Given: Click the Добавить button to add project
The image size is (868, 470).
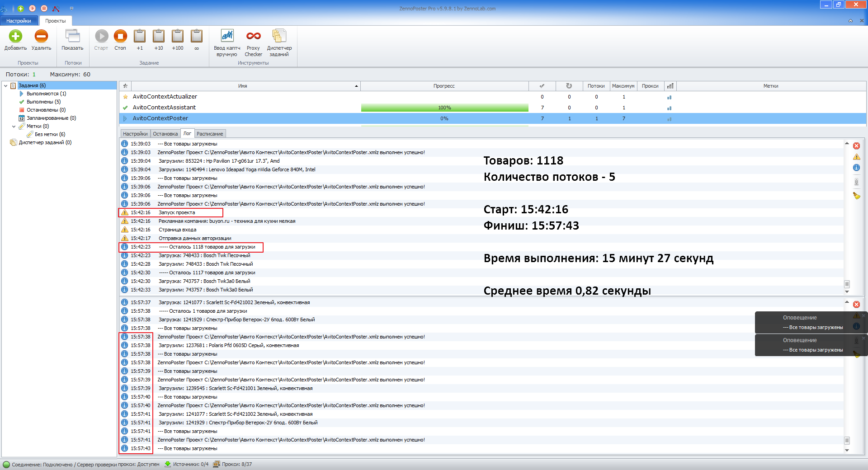Looking at the screenshot, I should tap(15, 40).
